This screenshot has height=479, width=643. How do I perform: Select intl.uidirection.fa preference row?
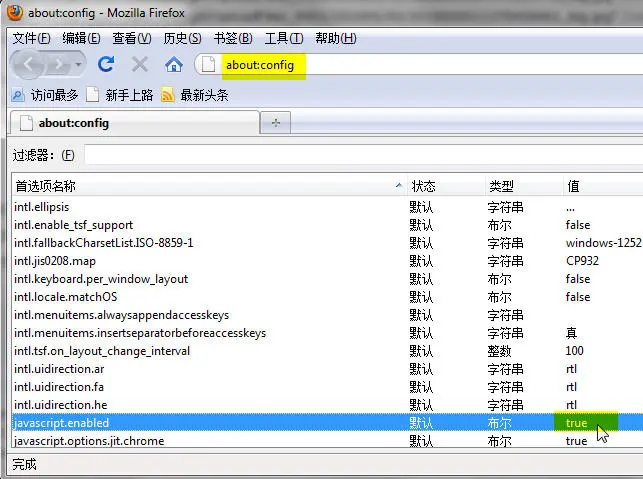point(327,387)
